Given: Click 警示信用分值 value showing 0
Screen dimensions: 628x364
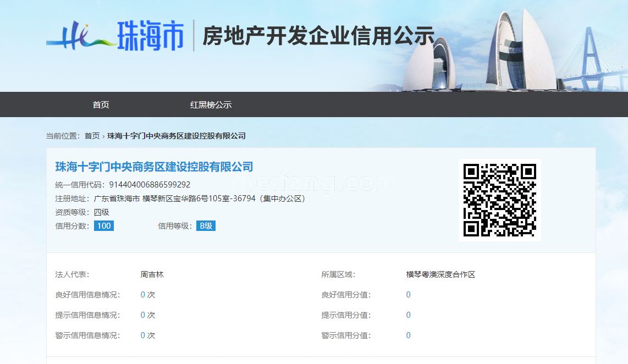Looking at the screenshot, I should [x=408, y=335].
